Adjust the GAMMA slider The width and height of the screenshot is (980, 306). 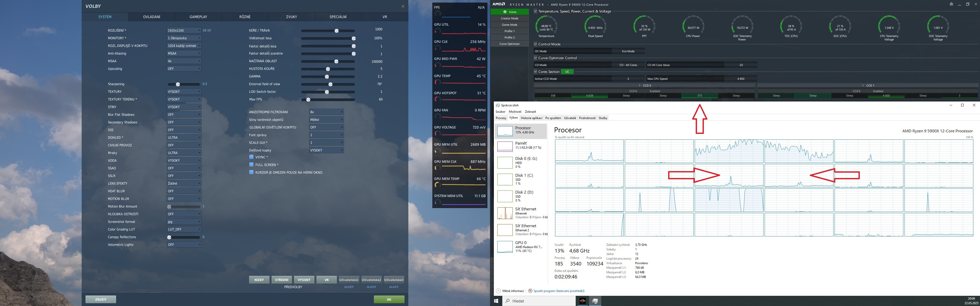pos(328,77)
